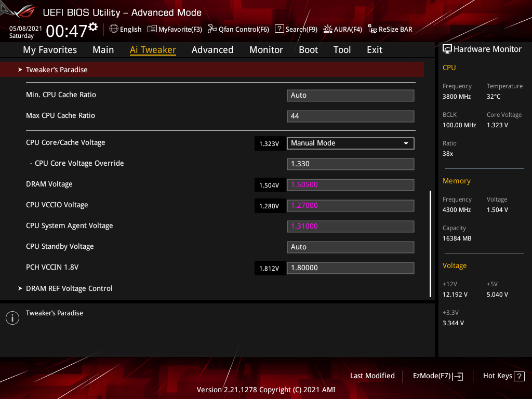The image size is (532, 399).
Task: Open the Tool tab
Action: pyautogui.click(x=342, y=50)
